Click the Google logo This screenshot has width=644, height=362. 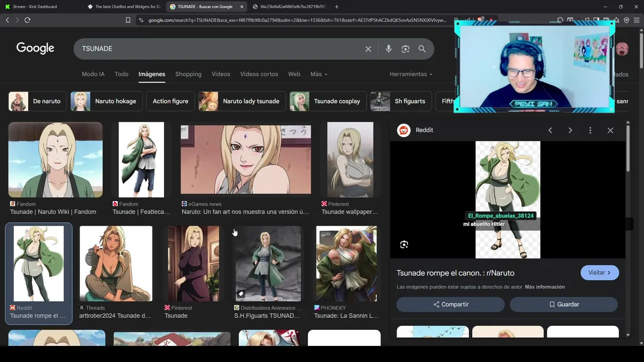tap(35, 48)
